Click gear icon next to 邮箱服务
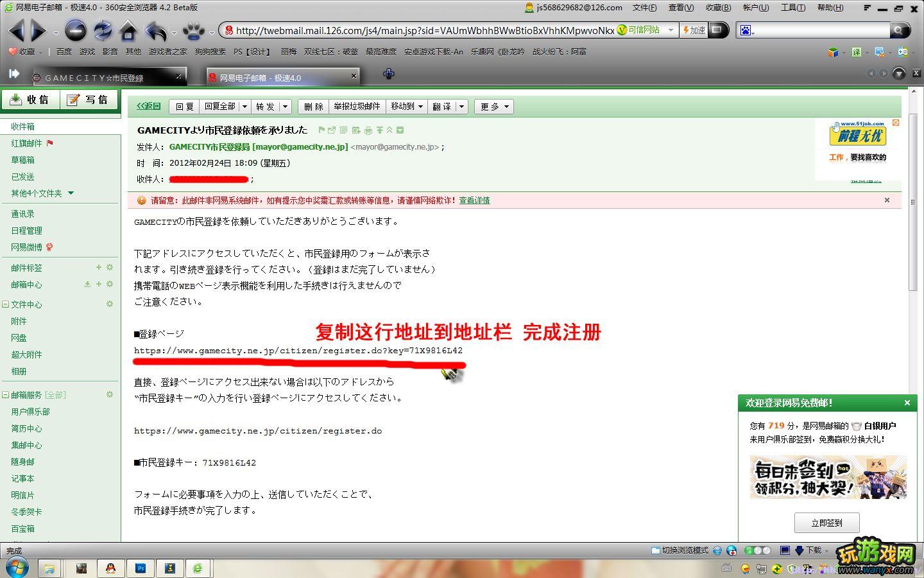This screenshot has width=924, height=578. pyautogui.click(x=110, y=394)
